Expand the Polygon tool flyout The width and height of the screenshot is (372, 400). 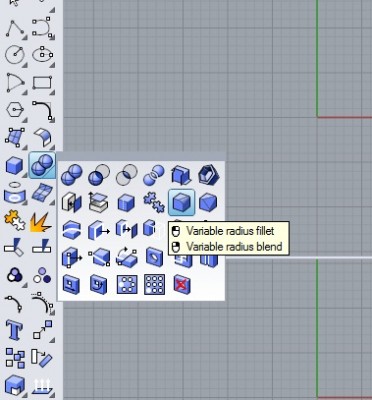pos(15,110)
